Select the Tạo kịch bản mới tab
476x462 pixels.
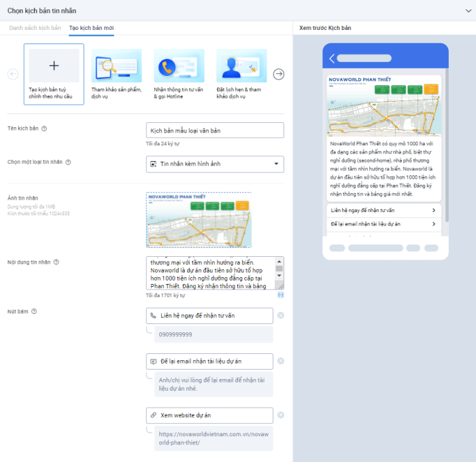coord(91,28)
